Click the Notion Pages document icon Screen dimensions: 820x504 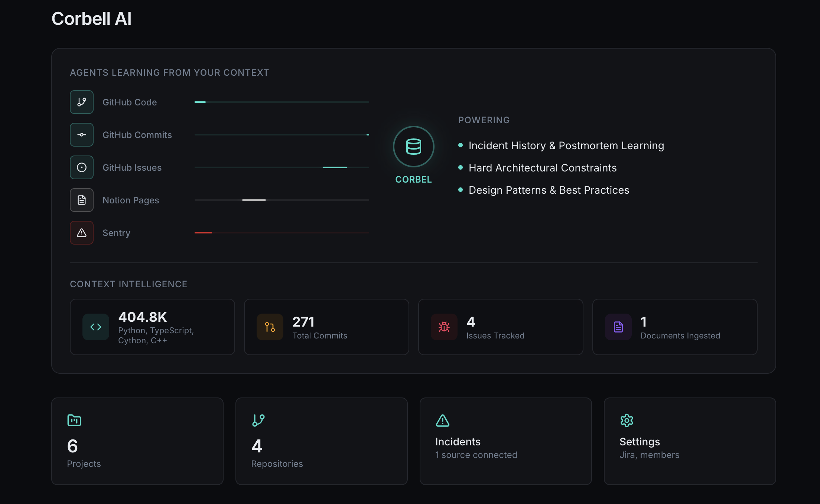[81, 200]
